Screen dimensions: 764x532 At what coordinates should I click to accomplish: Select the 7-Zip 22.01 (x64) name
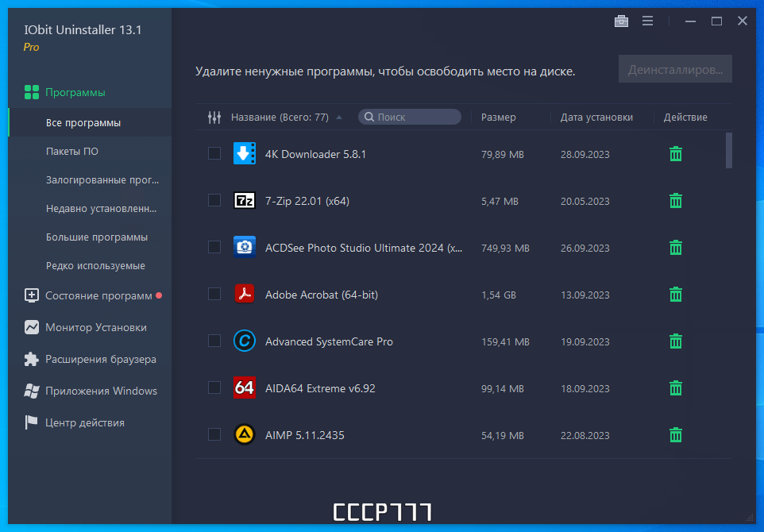[x=307, y=201]
